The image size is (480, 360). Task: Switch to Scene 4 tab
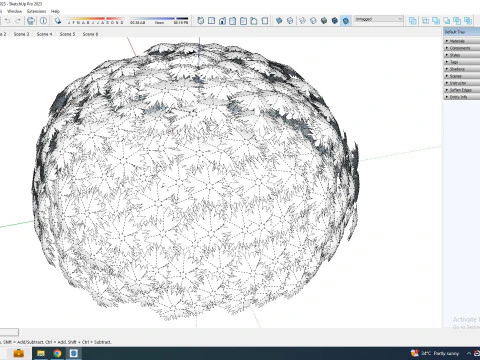pyautogui.click(x=44, y=34)
